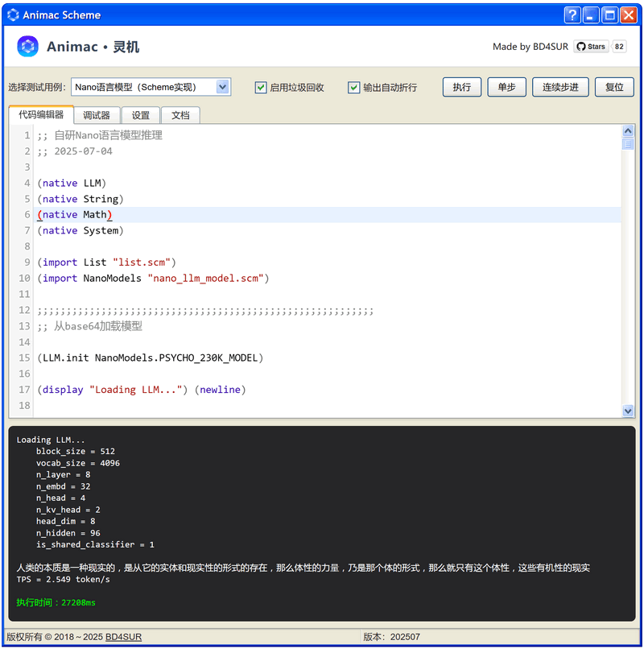
Task: Click the dropdown arrow of the test case selector
Action: (223, 87)
